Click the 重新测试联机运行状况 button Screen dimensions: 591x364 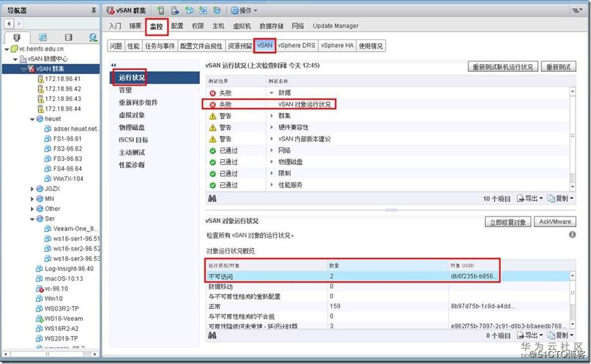pos(503,67)
